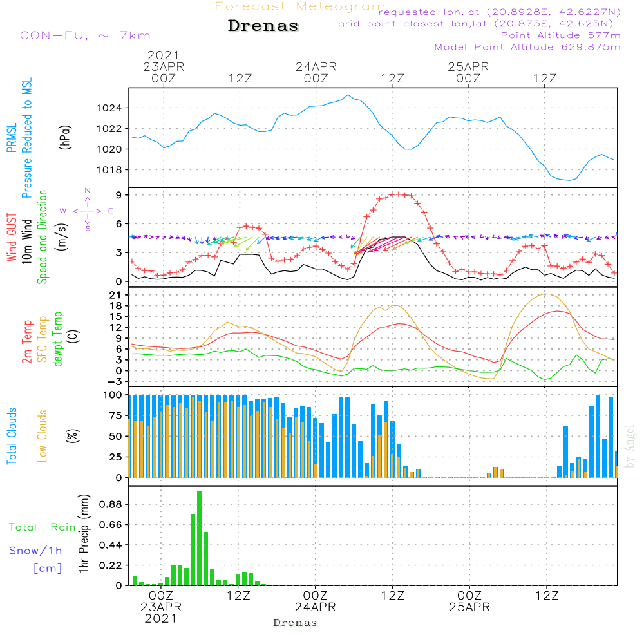Viewport: 644px width, 644px height.
Task: Click the 'Forecast Meteogram' heading text
Action: (x=300, y=6)
